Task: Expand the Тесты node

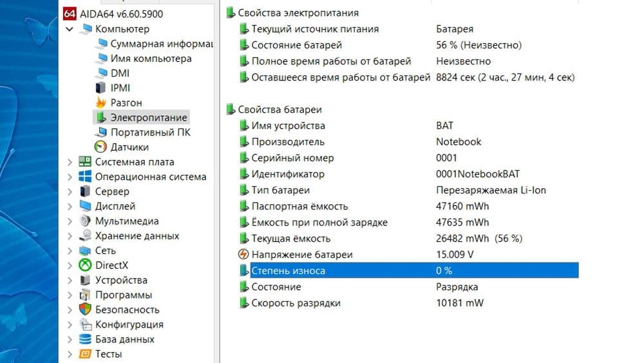Action: [x=70, y=354]
